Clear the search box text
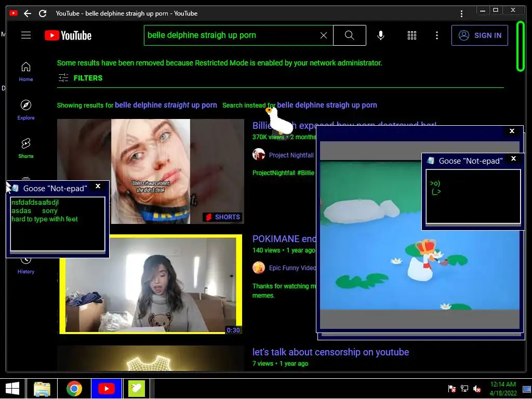532x399 pixels. tap(324, 35)
